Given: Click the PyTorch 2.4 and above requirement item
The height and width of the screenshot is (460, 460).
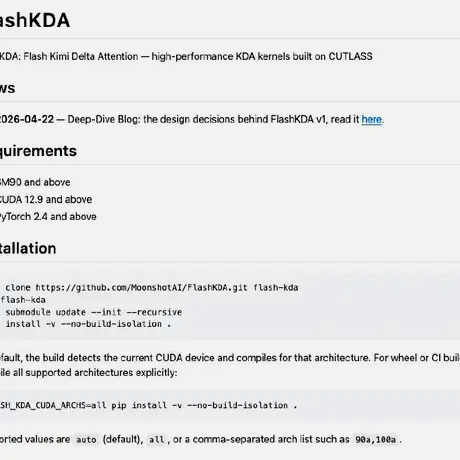Looking at the screenshot, I should point(48,217).
